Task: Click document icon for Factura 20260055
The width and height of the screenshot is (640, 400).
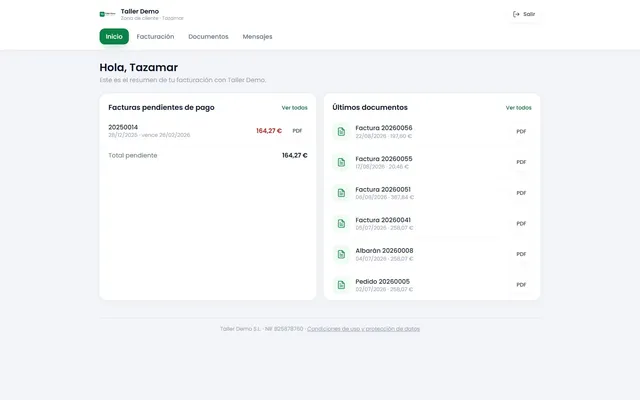Action: (x=341, y=162)
